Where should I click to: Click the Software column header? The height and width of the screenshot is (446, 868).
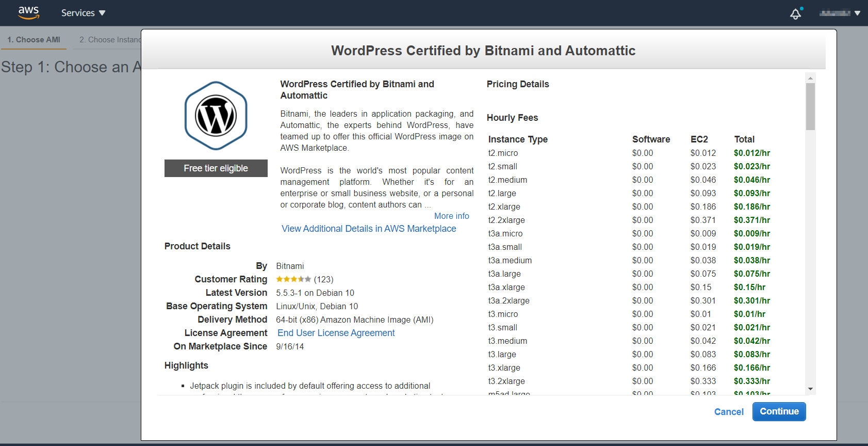651,139
